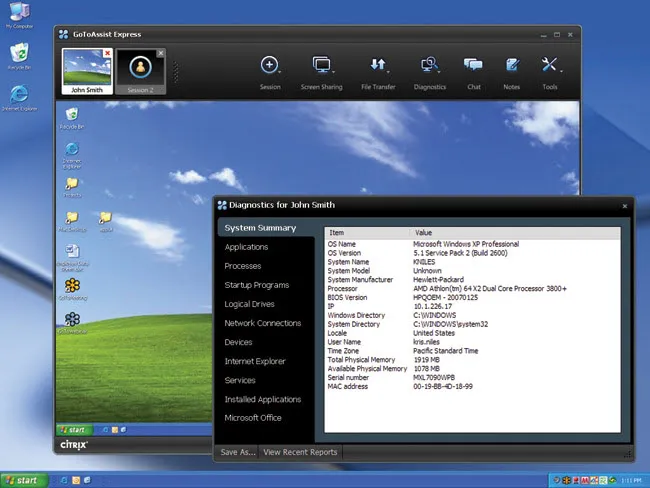
Task: Expand the Tools dropdown arrow
Action: tap(561, 71)
